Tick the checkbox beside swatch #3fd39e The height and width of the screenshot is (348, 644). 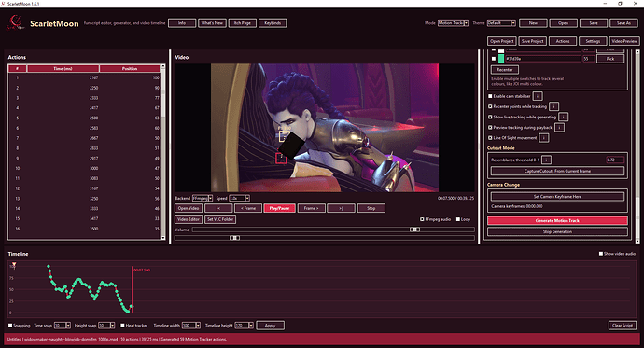point(494,59)
